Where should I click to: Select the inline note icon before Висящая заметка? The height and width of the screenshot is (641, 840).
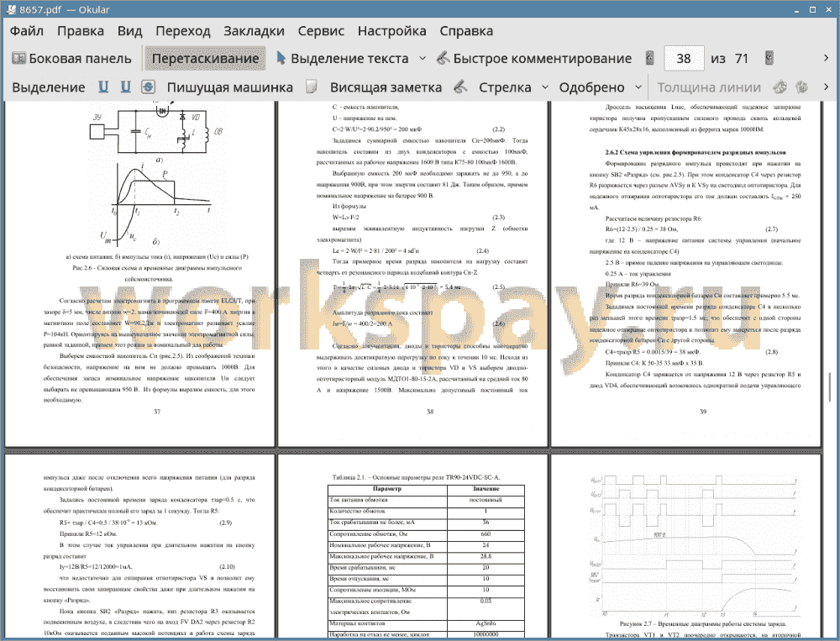[312, 87]
